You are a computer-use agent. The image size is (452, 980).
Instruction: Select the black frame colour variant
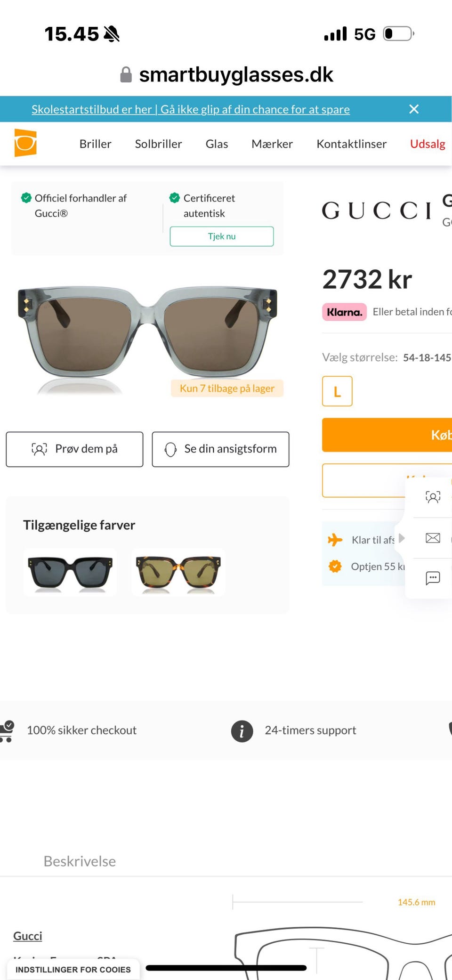(70, 572)
